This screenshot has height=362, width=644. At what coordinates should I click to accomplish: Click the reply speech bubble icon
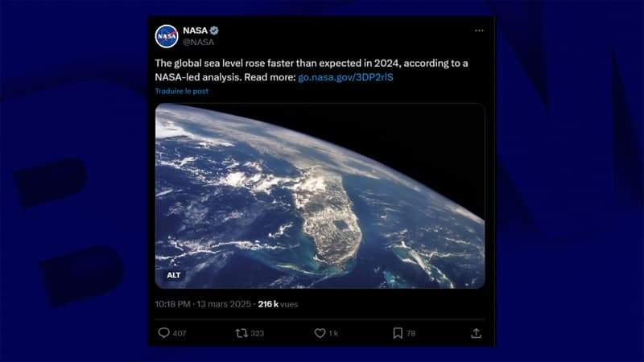(x=164, y=333)
